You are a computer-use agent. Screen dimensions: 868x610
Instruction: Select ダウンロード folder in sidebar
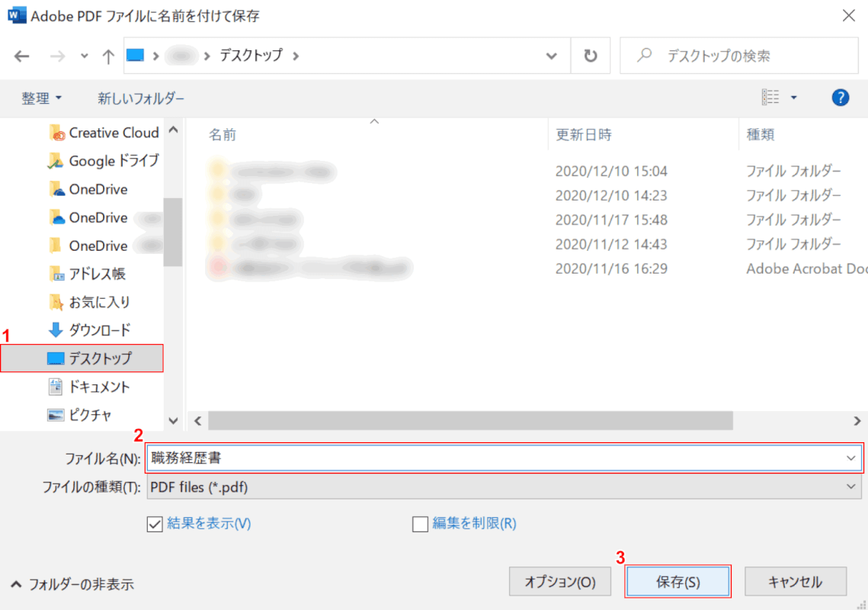pos(99,330)
